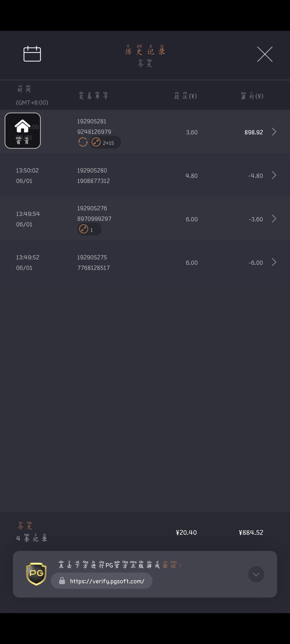The width and height of the screenshot is (290, 644).
Task: Close the history records panel
Action: [265, 54]
